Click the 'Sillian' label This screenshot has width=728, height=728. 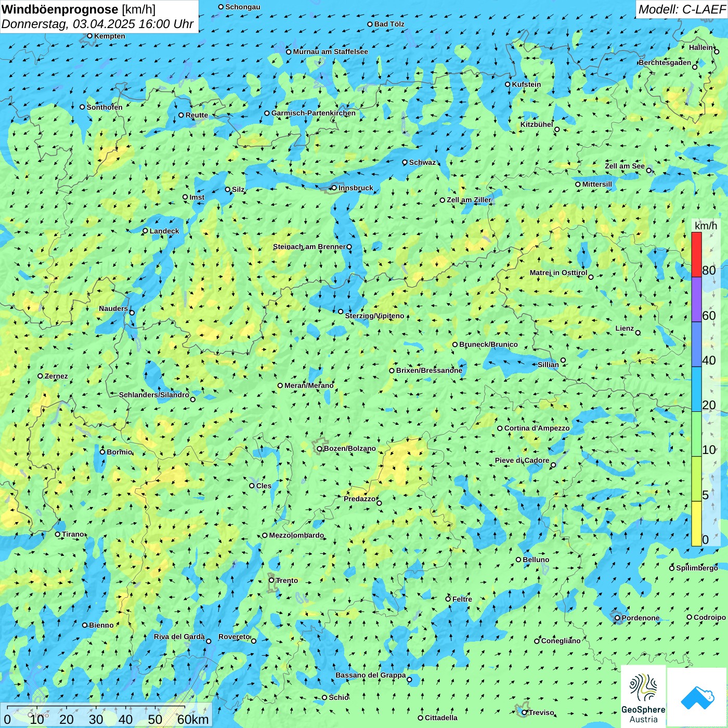[548, 365]
